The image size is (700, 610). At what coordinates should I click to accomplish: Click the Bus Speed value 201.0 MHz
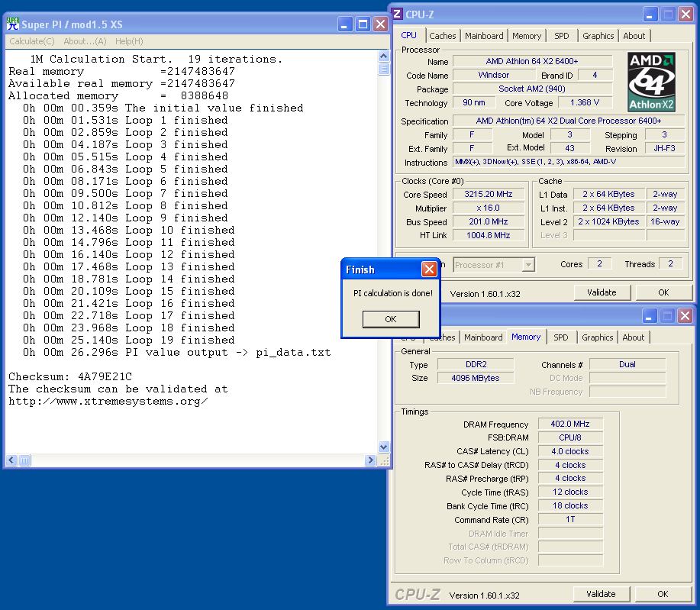point(489,221)
